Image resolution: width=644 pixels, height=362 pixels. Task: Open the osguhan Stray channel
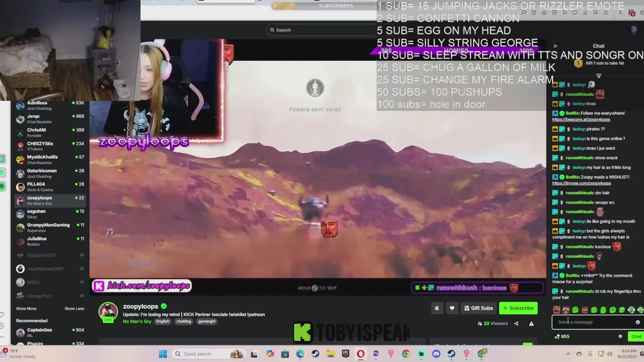point(50,214)
